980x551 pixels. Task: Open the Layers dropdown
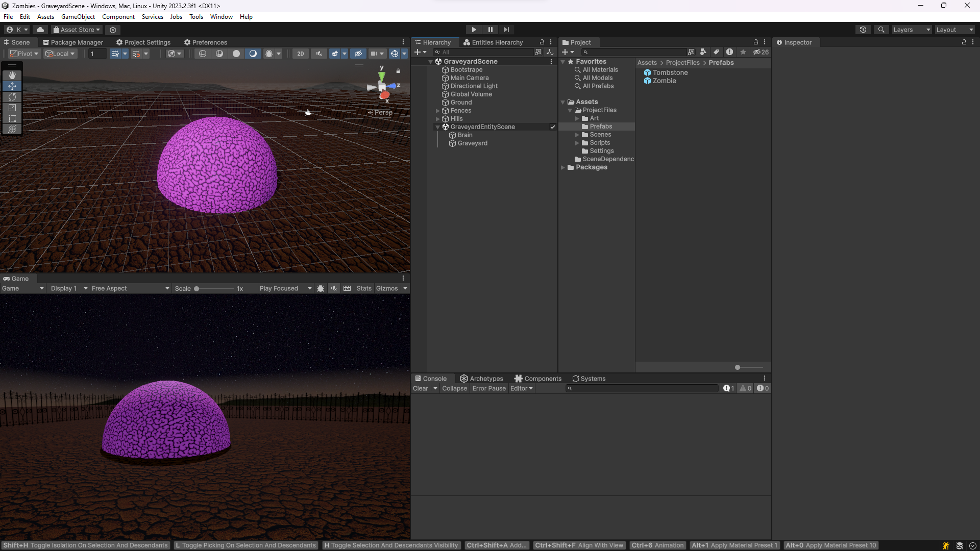point(911,30)
